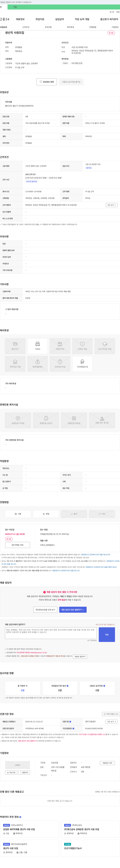This screenshot has width=120, height=868.
Task: Switch to the 우대사항 section tab
Action: [x=48, y=27]
